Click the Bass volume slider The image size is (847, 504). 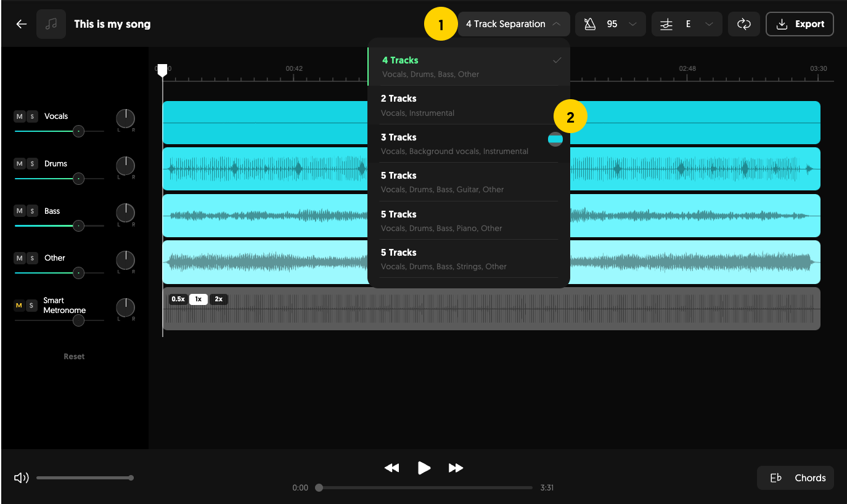tap(59, 226)
